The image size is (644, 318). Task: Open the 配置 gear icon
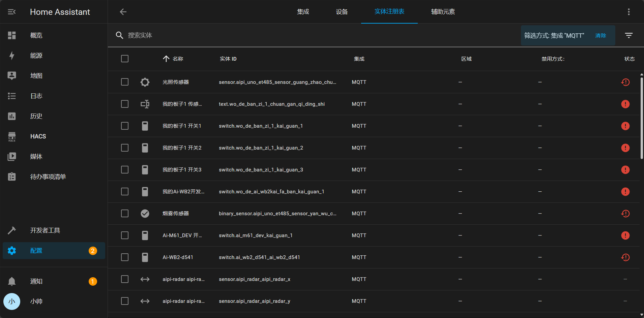pos(12,251)
